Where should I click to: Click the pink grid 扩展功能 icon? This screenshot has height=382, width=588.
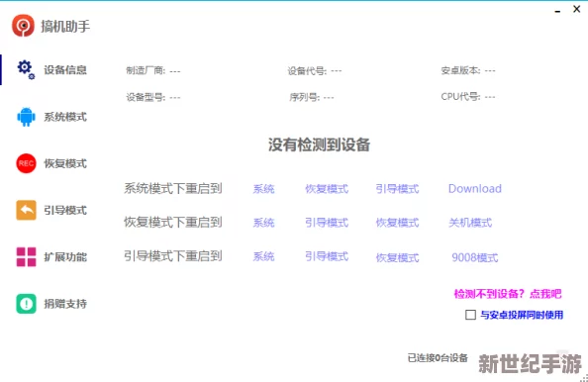click(x=27, y=256)
